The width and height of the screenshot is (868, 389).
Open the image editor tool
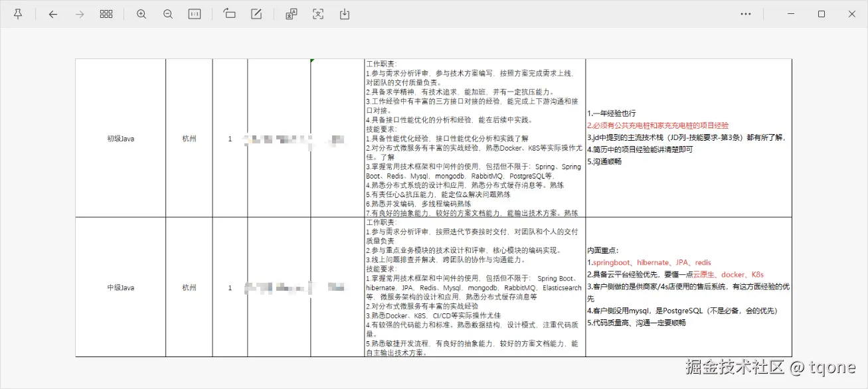256,13
